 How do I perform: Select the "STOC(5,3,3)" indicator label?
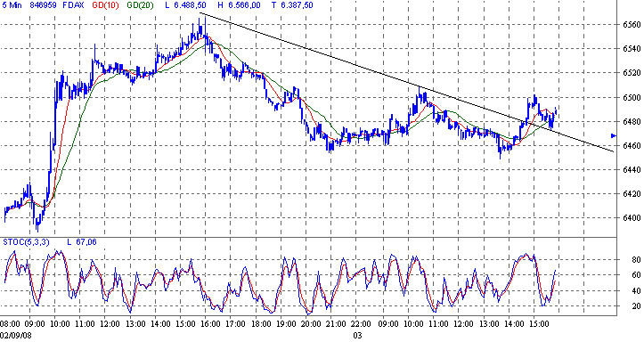point(26,242)
